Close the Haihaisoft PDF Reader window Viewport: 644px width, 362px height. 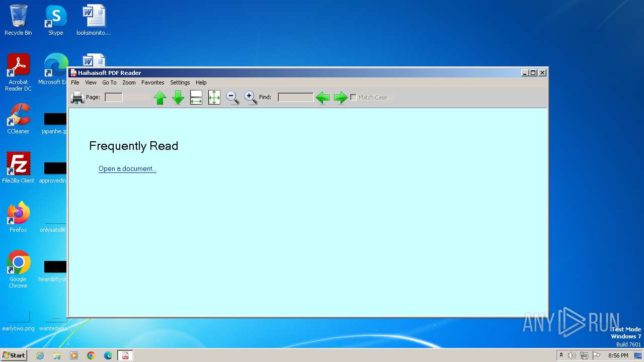(542, 73)
